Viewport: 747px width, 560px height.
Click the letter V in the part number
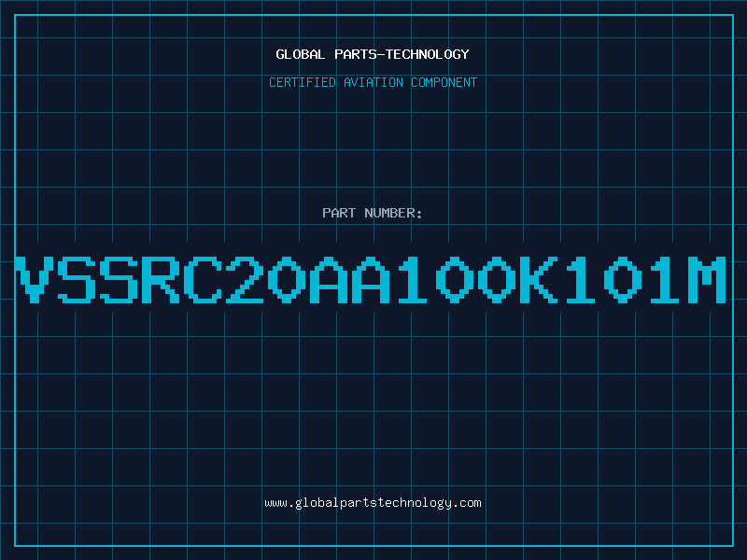(34, 280)
